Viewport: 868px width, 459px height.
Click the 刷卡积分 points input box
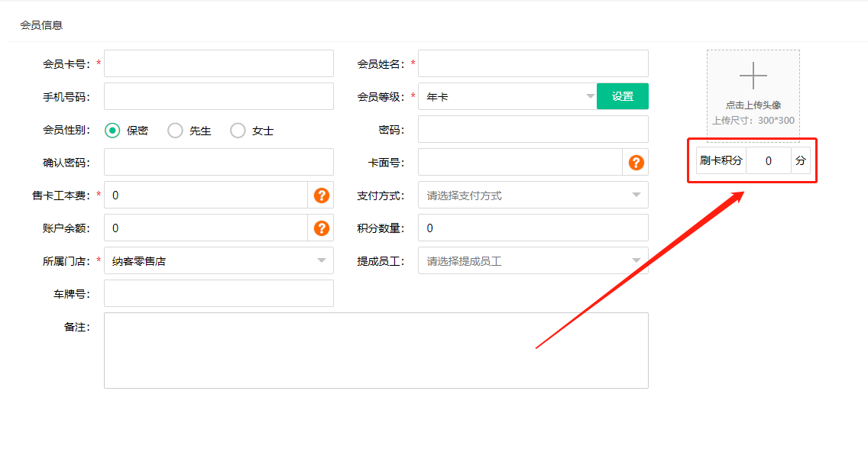coord(768,161)
